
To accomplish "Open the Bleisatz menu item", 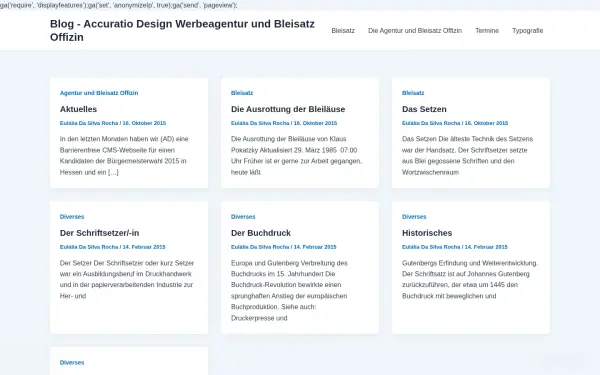I will [x=343, y=31].
